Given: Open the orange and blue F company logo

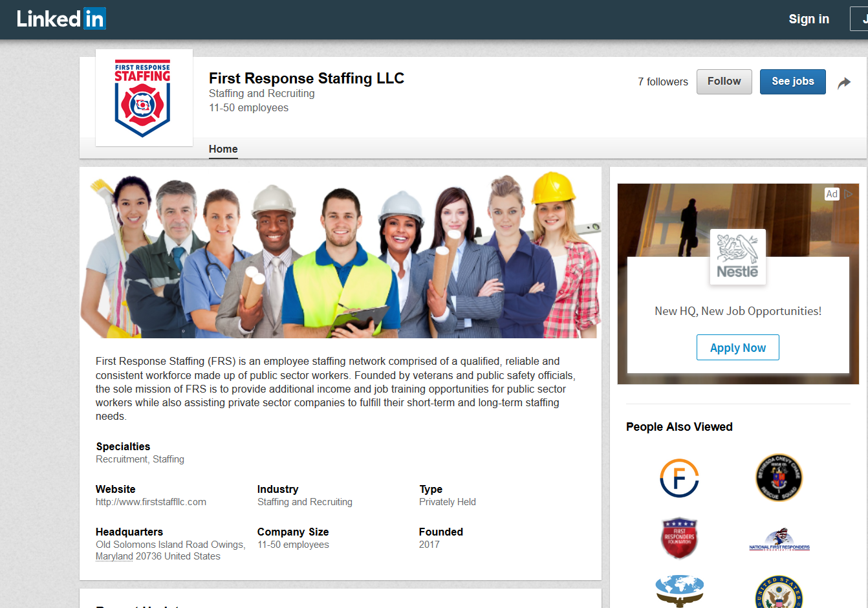Looking at the screenshot, I should 679,478.
